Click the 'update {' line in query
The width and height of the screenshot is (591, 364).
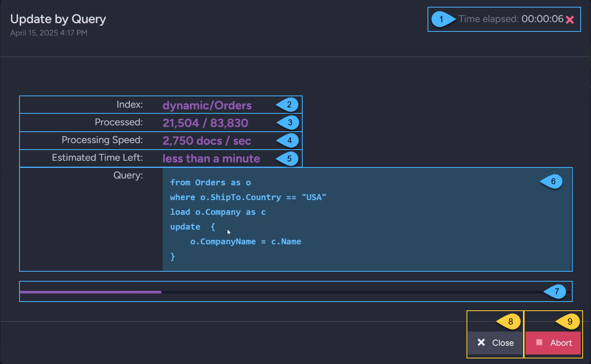(x=193, y=227)
